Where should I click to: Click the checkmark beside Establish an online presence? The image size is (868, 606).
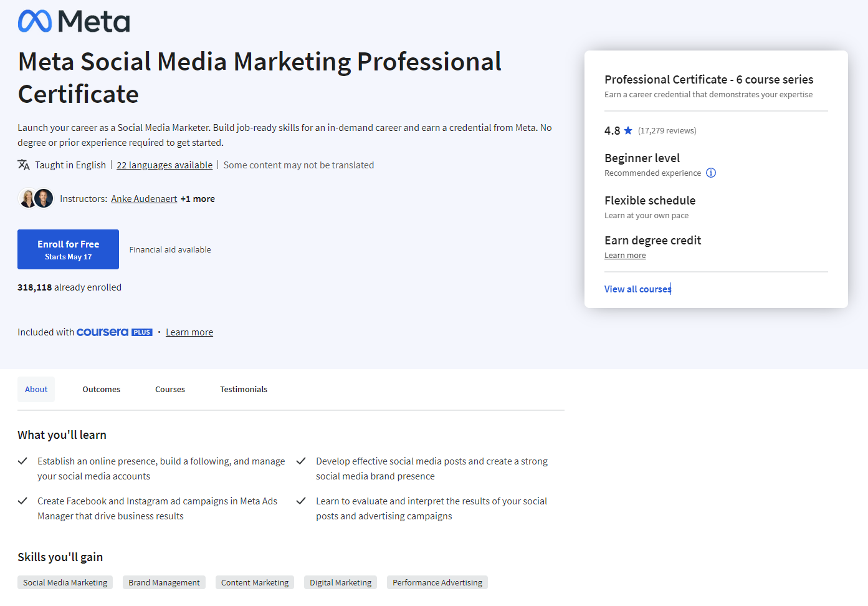pyautogui.click(x=22, y=461)
